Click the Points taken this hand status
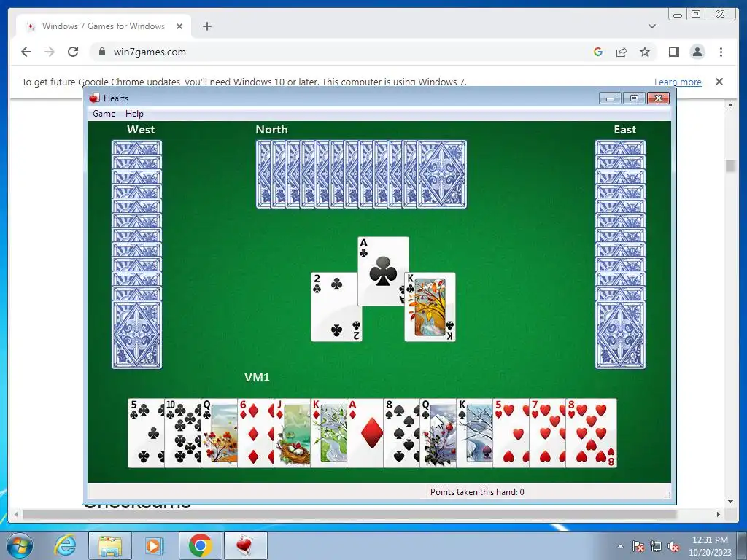 (x=477, y=492)
